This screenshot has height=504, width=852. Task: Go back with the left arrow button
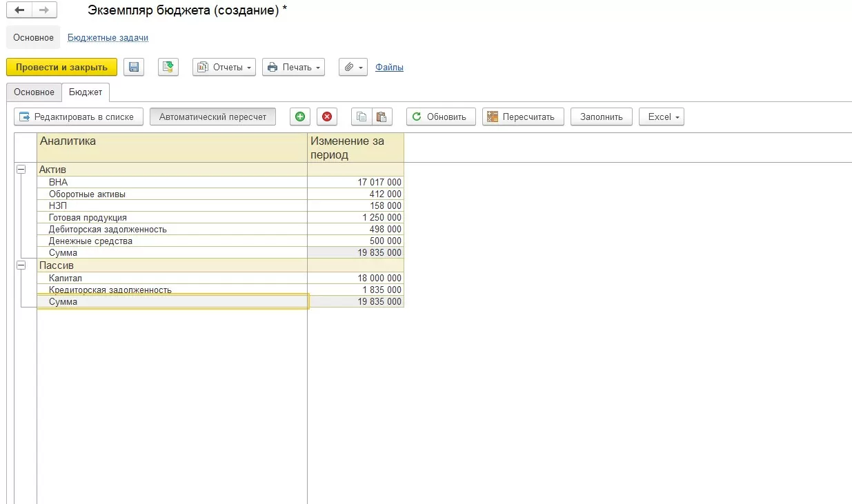point(19,10)
